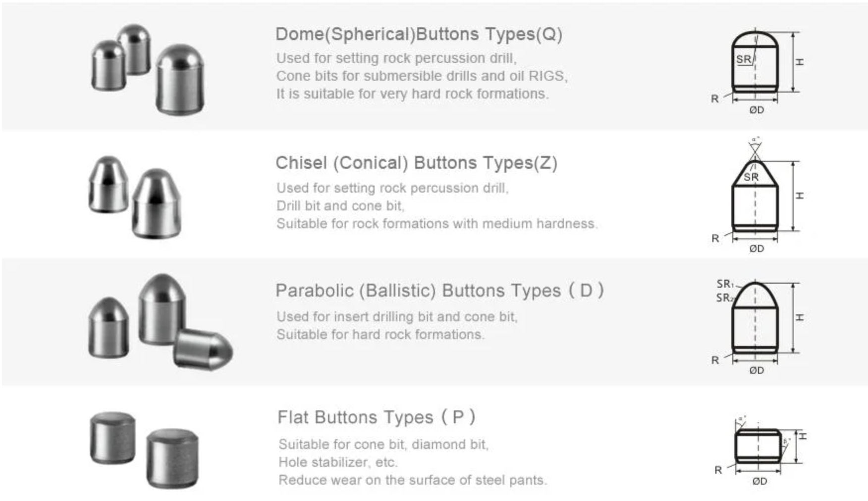The image size is (868, 501).
Task: Click the Chisel (Conical) buttons product photo
Action: (x=135, y=197)
